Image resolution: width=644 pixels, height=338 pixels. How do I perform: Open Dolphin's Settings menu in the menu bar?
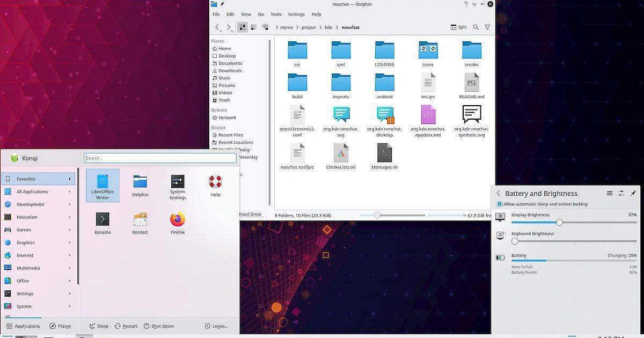coord(296,14)
